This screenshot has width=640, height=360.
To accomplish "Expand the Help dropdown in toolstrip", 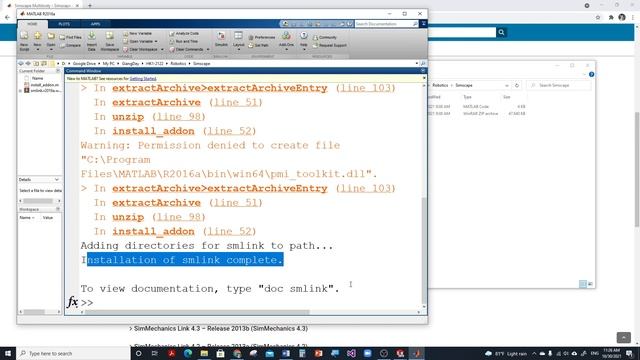I will (304, 49).
